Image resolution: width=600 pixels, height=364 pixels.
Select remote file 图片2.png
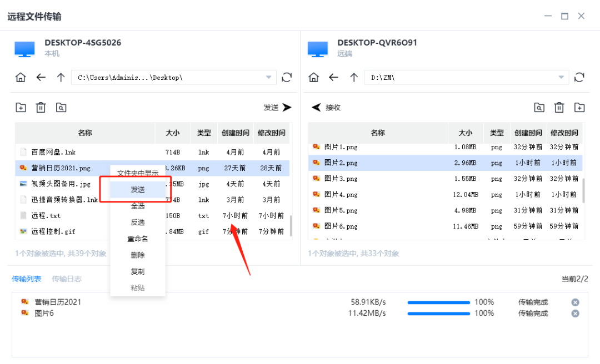(446, 163)
